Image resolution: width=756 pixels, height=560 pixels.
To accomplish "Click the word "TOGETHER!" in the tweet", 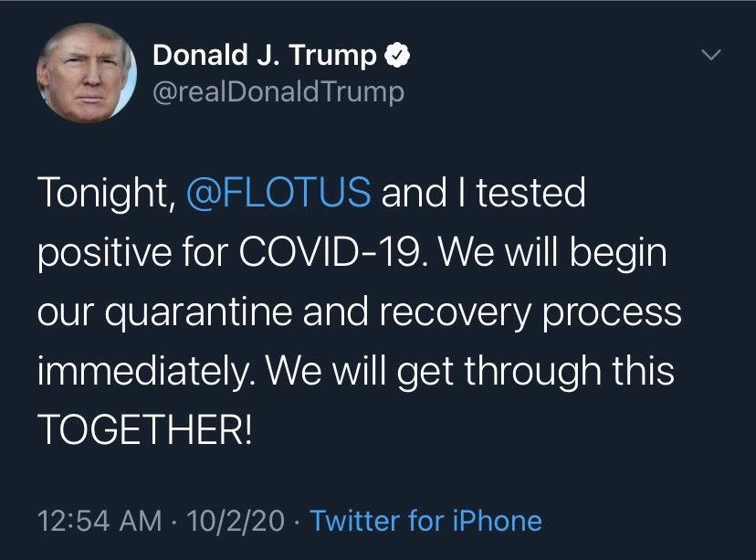I will pyautogui.click(x=142, y=430).
